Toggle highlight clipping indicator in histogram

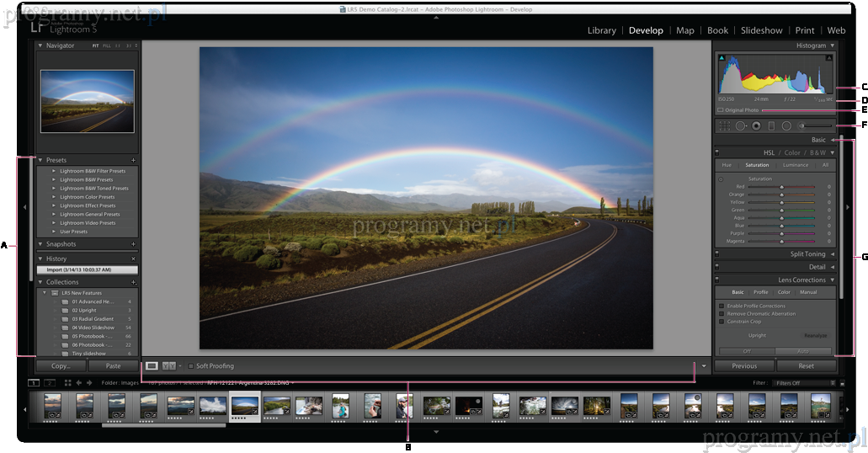(828, 57)
